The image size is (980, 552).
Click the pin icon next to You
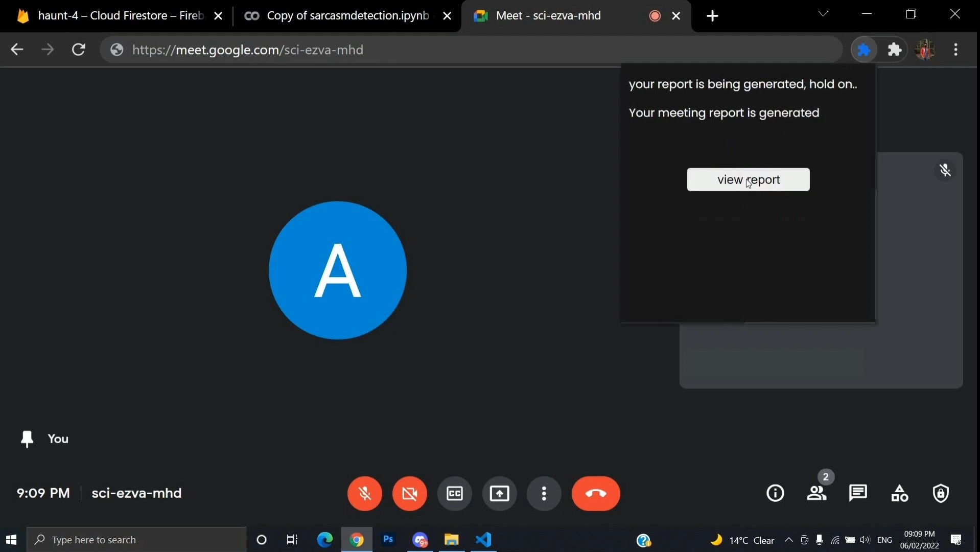(x=27, y=439)
